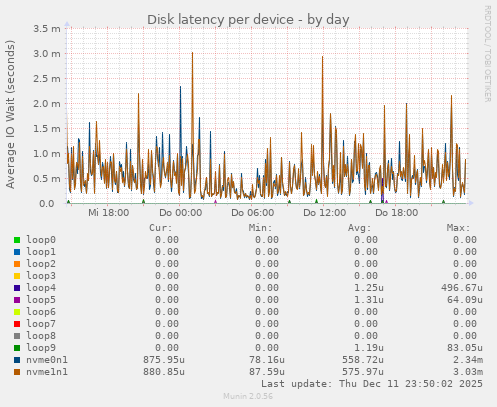Click loop4 average value 1.25u
Screen dimensions: 497x407
[x=369, y=288]
